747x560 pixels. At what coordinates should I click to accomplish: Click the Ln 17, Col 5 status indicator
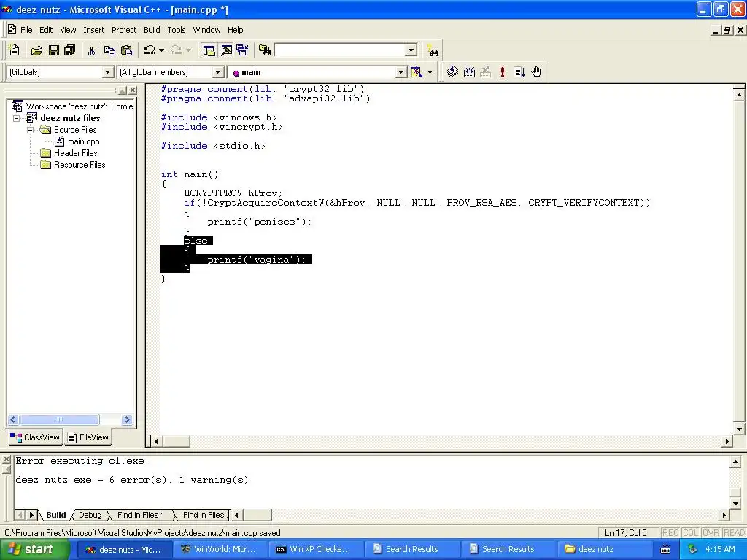[626, 533]
